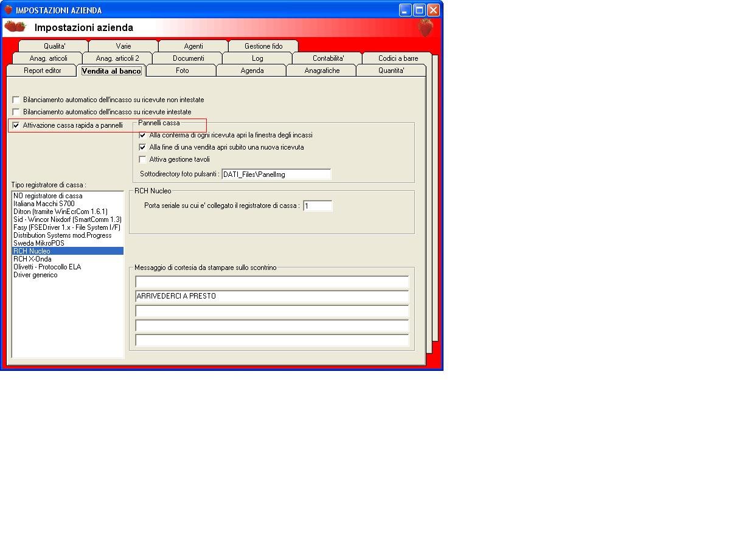Select Sweda MikroPOS in the list

(68, 243)
